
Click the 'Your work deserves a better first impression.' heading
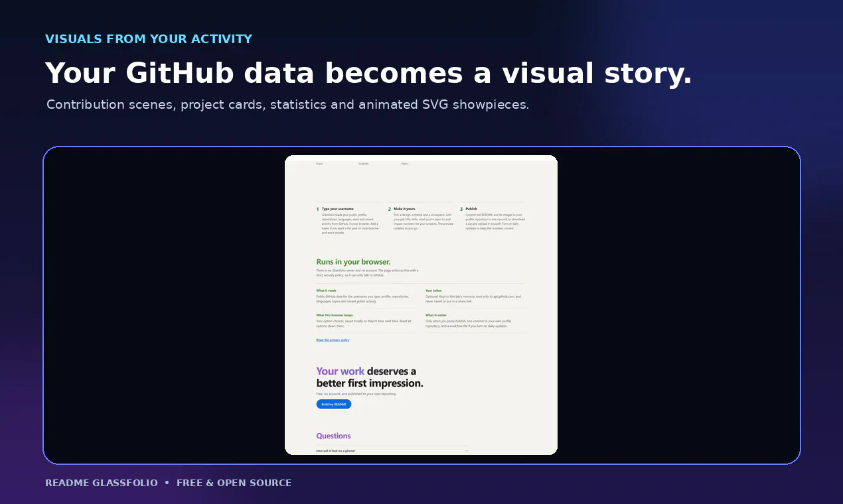[370, 377]
